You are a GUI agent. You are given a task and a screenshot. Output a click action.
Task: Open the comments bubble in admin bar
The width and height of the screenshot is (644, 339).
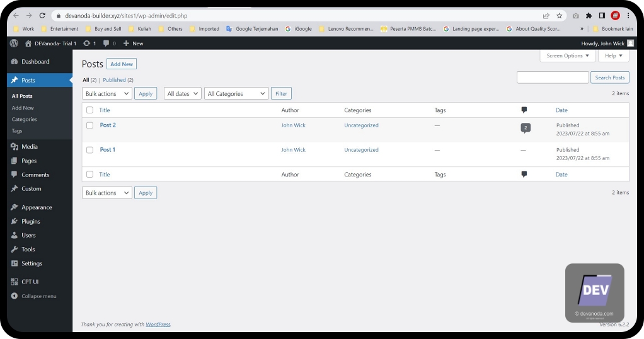pos(109,43)
